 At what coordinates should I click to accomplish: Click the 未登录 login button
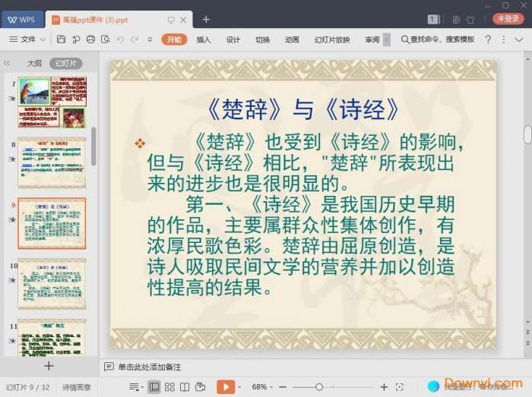[x=508, y=20]
